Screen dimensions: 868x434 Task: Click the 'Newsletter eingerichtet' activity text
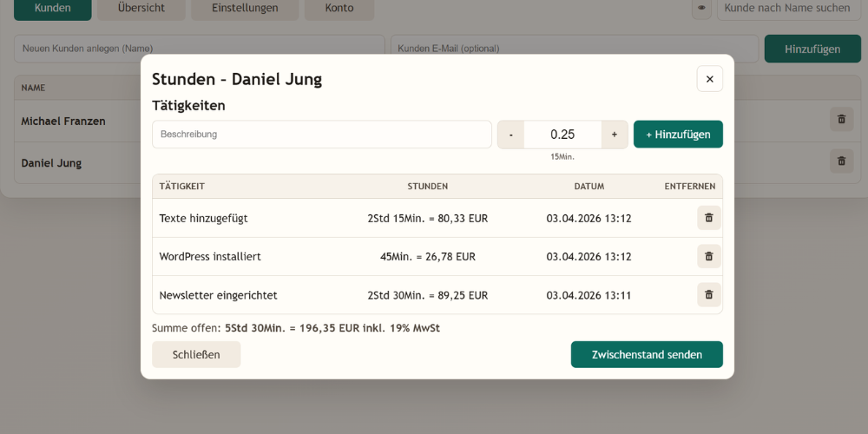(x=218, y=296)
